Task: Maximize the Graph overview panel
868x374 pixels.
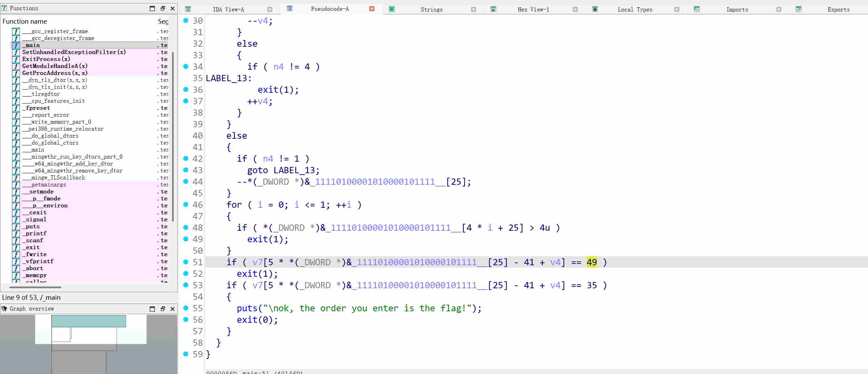Action: (x=152, y=309)
